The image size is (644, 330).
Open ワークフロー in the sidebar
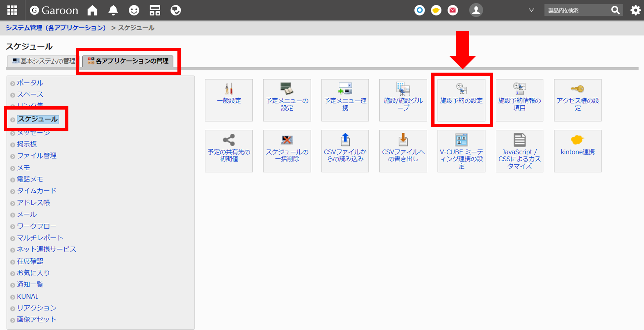[36, 226]
